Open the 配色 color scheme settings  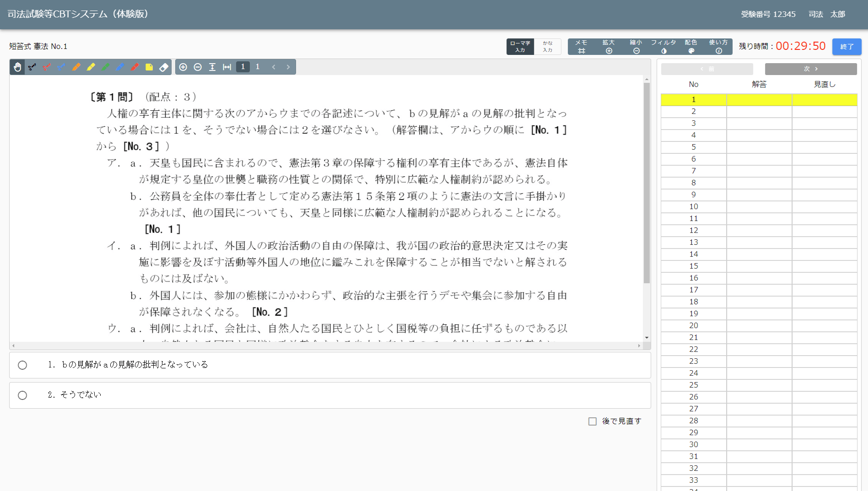pos(691,47)
